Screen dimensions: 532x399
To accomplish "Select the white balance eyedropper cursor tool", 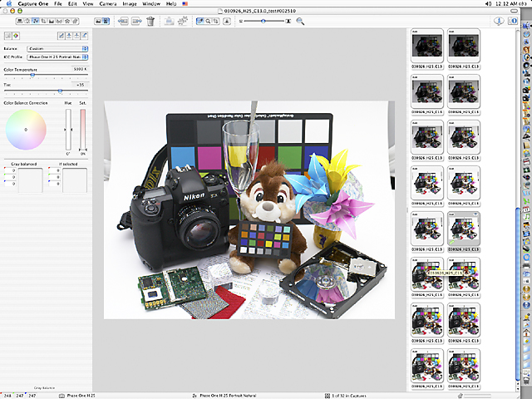I will click(200, 21).
